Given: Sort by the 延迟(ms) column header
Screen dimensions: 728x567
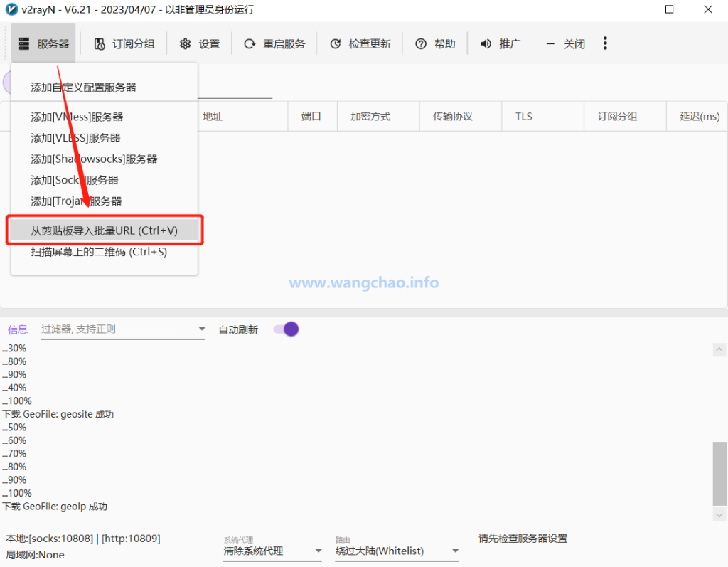Looking at the screenshot, I should click(x=697, y=116).
